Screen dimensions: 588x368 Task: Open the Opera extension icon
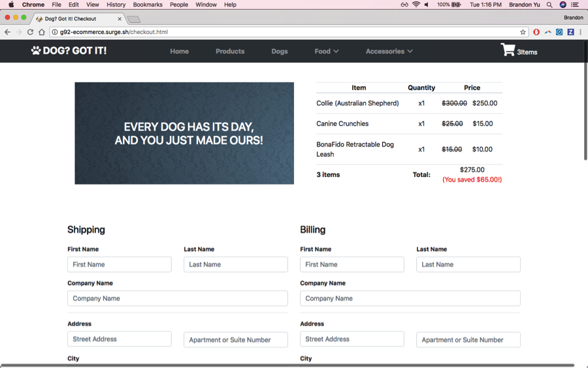pos(536,32)
